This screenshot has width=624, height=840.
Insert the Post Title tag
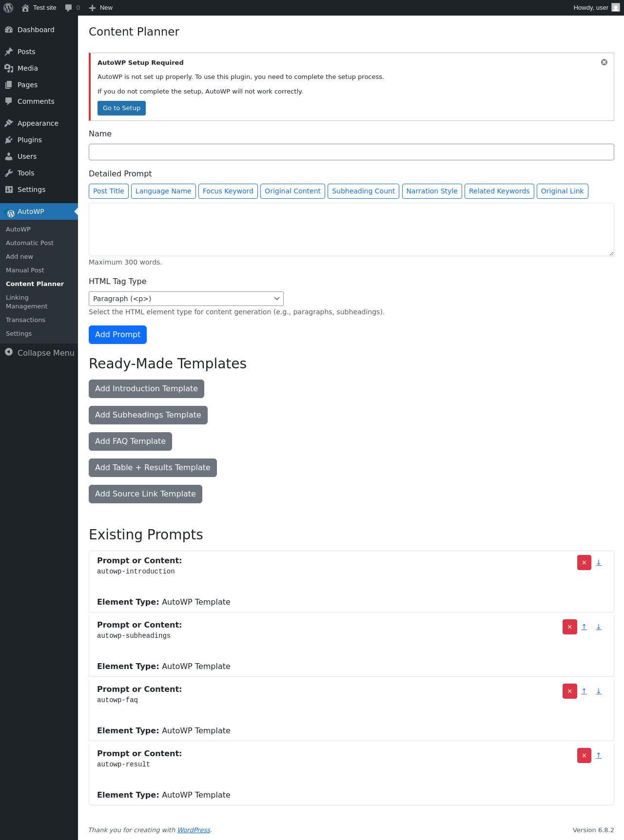click(x=109, y=191)
